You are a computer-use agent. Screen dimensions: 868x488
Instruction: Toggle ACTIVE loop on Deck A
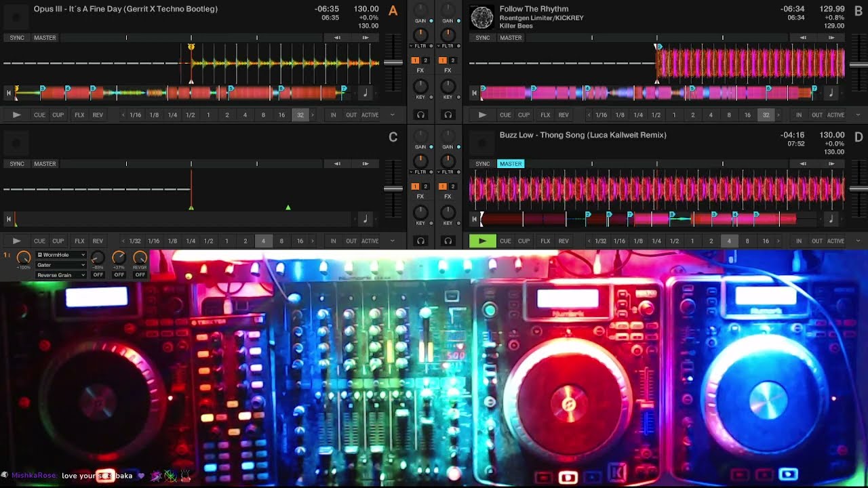[x=370, y=115]
